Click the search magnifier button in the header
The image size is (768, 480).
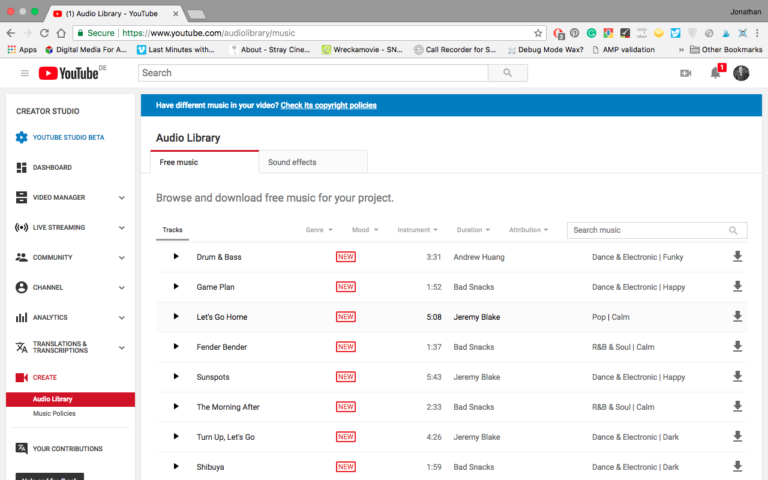click(507, 73)
